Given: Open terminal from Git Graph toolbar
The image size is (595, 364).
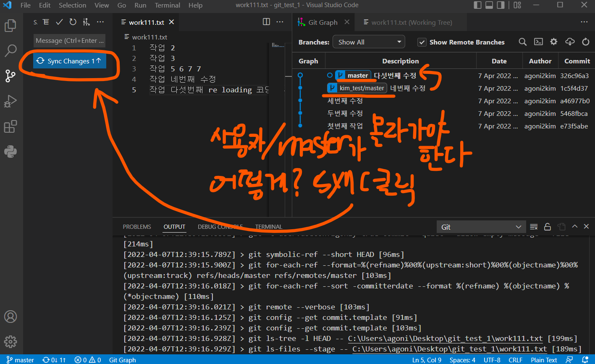Looking at the screenshot, I should point(538,42).
